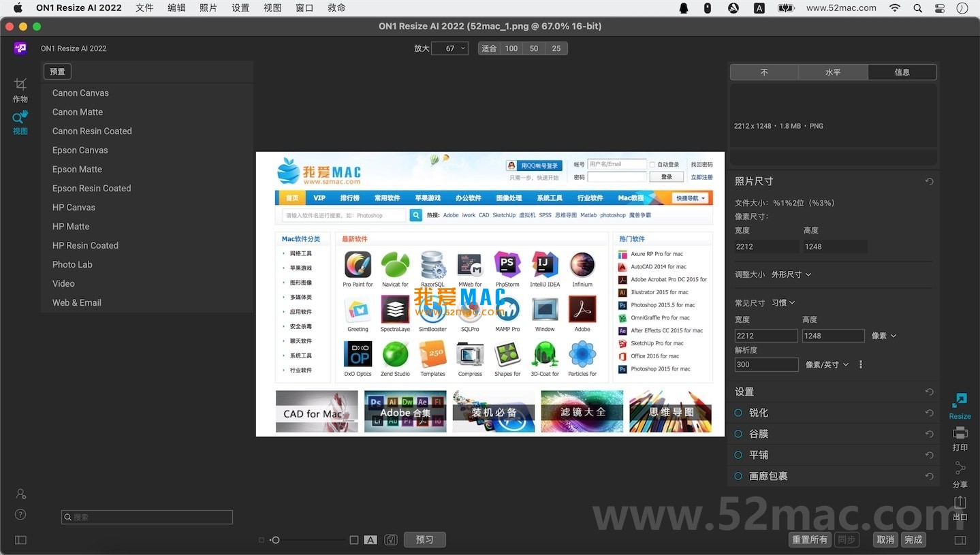Open the 常见尺寸 习惯 dropdown
The width and height of the screenshot is (980, 555).
point(783,302)
